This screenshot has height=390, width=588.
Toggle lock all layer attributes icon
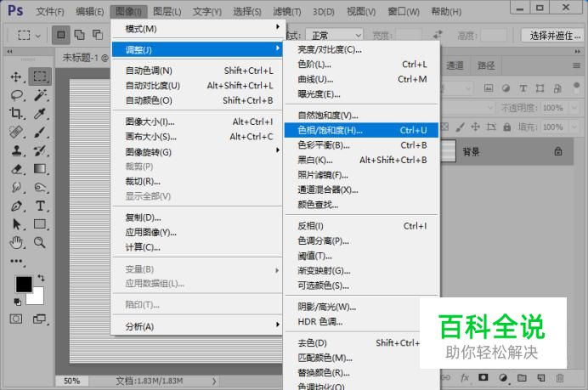(507, 127)
